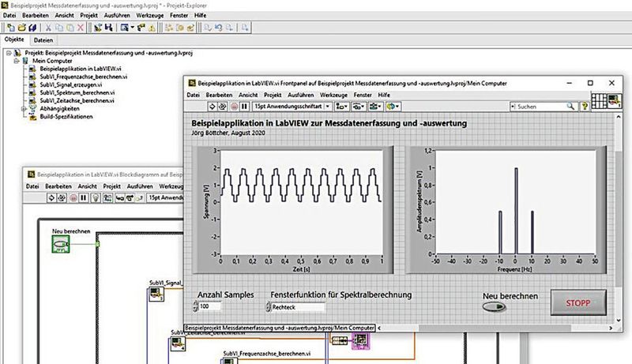Click the connector pane grid icon
This screenshot has height=364, width=632.
click(599, 100)
